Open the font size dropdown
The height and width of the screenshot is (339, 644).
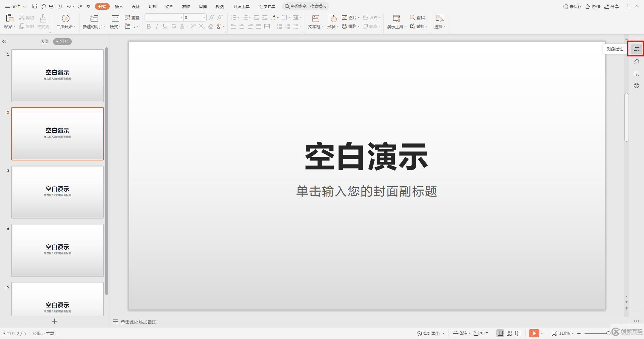click(204, 17)
